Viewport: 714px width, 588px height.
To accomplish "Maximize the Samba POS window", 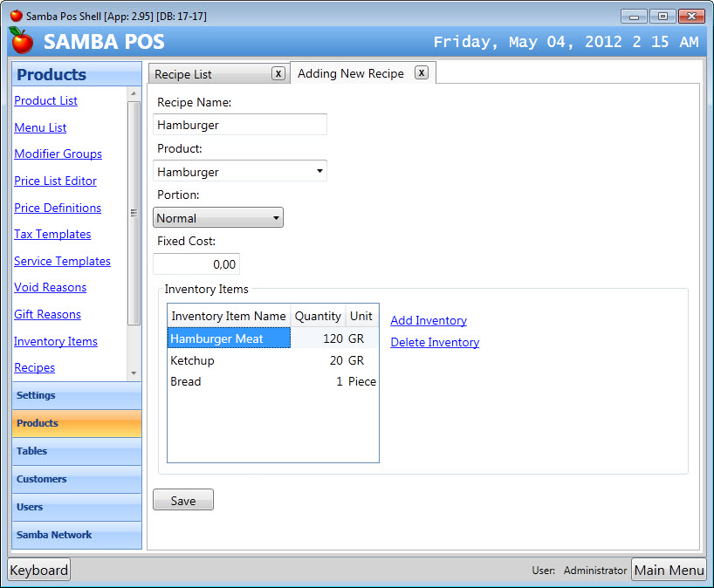I will tap(663, 17).
